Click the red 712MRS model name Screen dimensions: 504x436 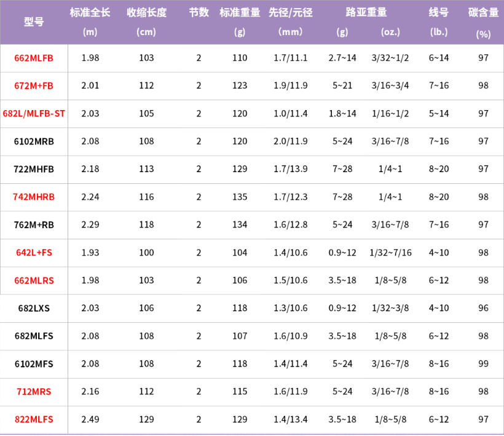[x=34, y=392]
